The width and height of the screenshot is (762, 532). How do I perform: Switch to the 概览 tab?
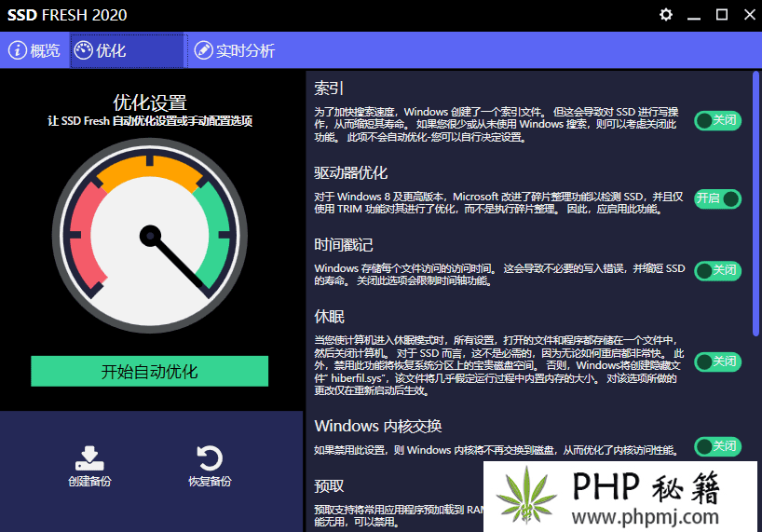coord(34,50)
